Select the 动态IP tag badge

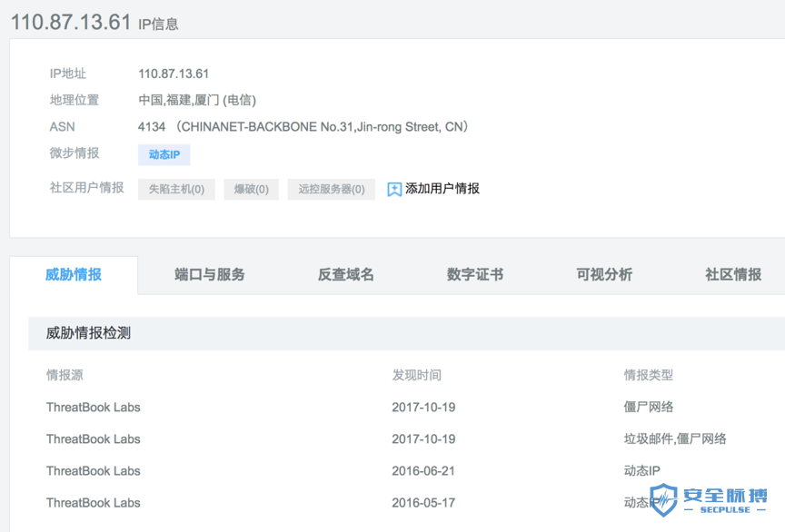(164, 154)
